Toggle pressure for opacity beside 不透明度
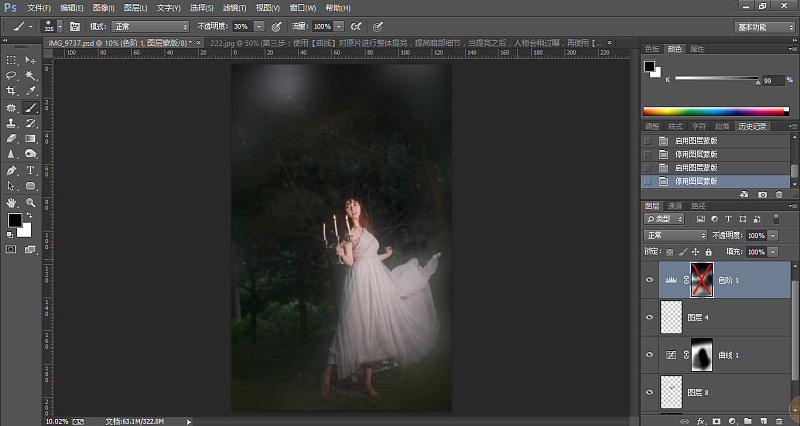Image resolution: width=800 pixels, height=426 pixels. point(277,27)
